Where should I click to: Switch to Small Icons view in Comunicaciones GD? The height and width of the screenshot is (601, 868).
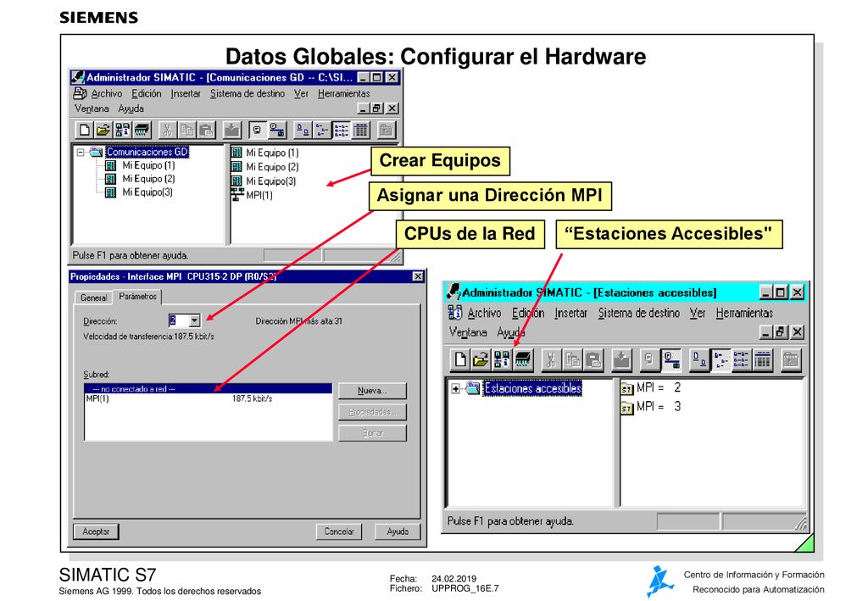(321, 130)
